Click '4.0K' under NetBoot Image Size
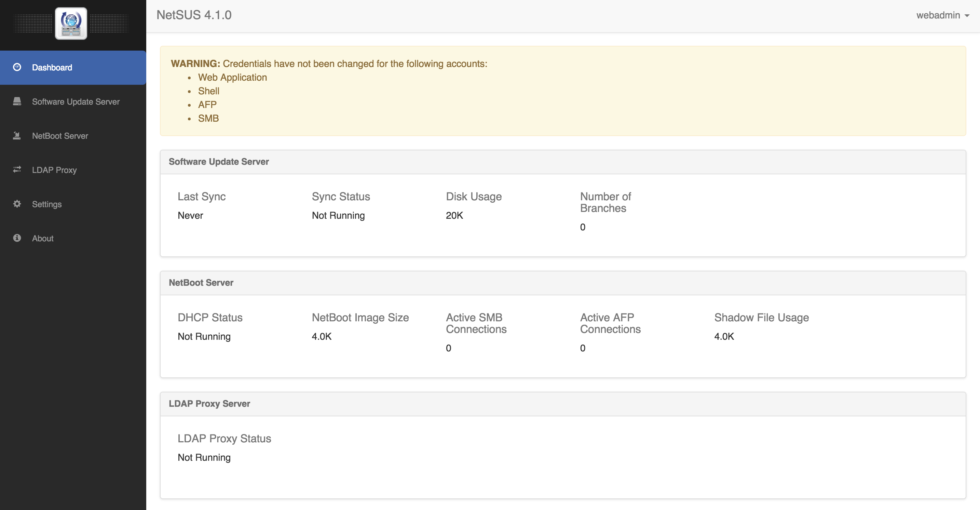This screenshot has height=510, width=980. [x=322, y=336]
